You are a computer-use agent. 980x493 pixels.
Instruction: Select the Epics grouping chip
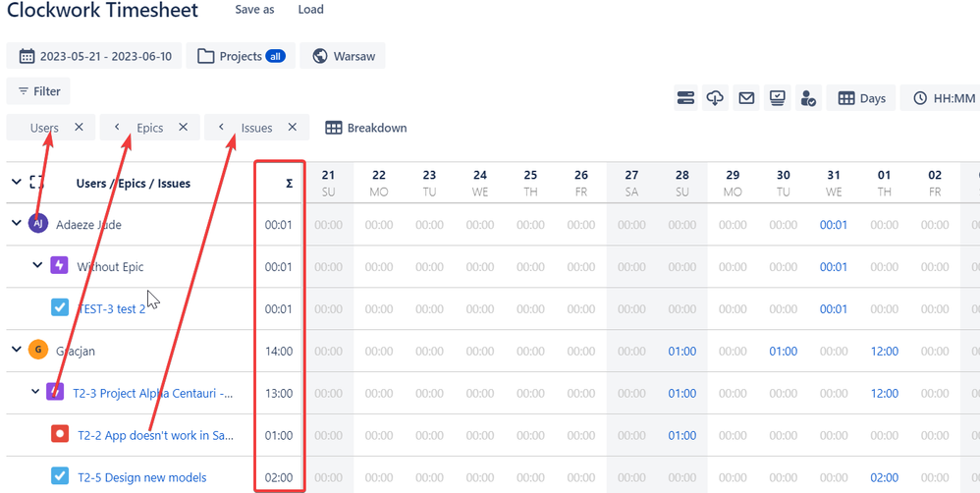coord(150,128)
